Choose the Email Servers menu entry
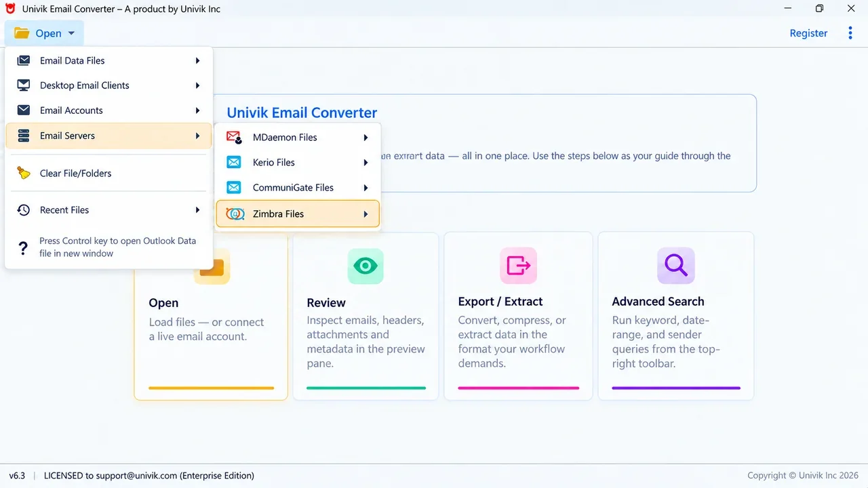Screen dimensions: 868x488 tap(108, 136)
